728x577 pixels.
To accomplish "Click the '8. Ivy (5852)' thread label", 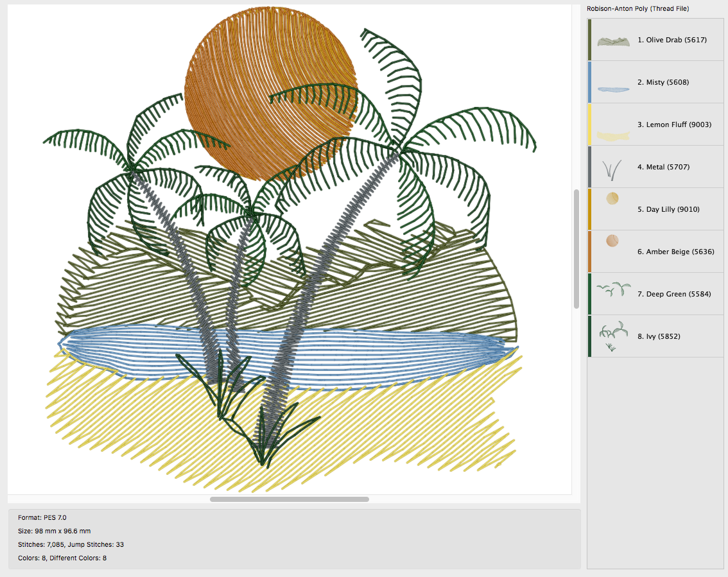I will pos(659,336).
